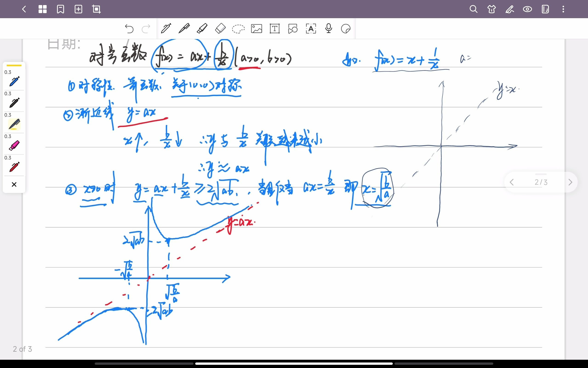Select the pencil tool in toolbar
The width and height of the screenshot is (588, 368).
pyautogui.click(x=166, y=29)
